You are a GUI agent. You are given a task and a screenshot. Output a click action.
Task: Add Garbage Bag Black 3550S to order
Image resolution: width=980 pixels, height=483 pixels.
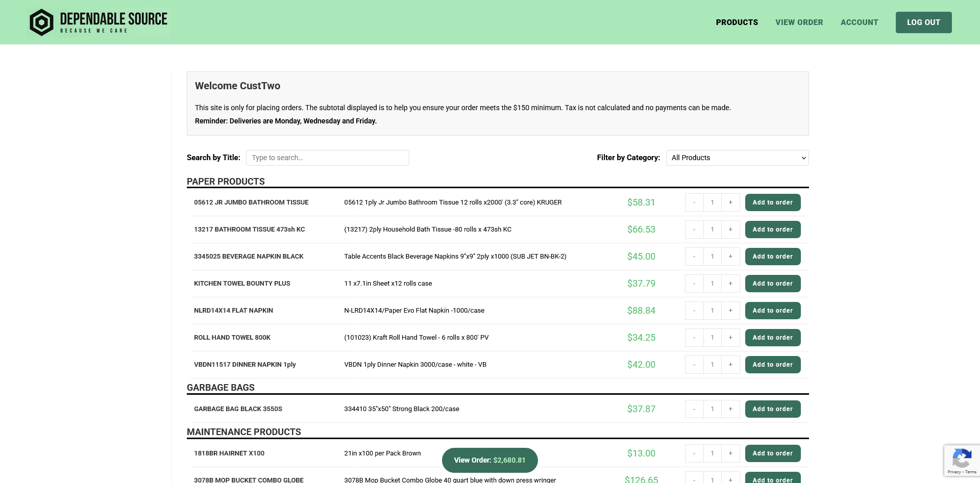click(772, 409)
